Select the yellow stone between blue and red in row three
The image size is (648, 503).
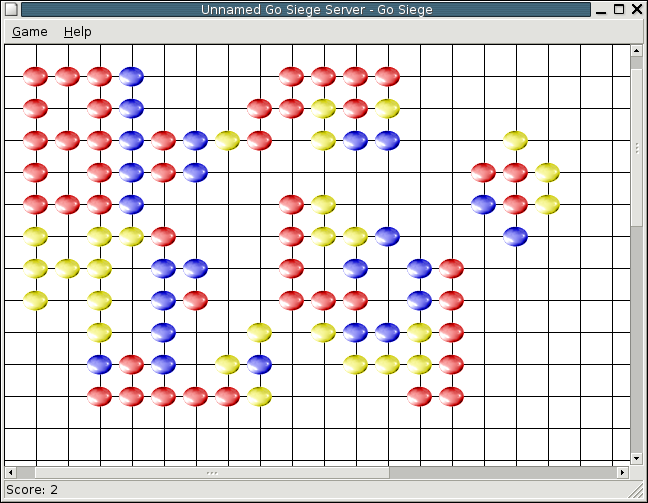click(227, 140)
